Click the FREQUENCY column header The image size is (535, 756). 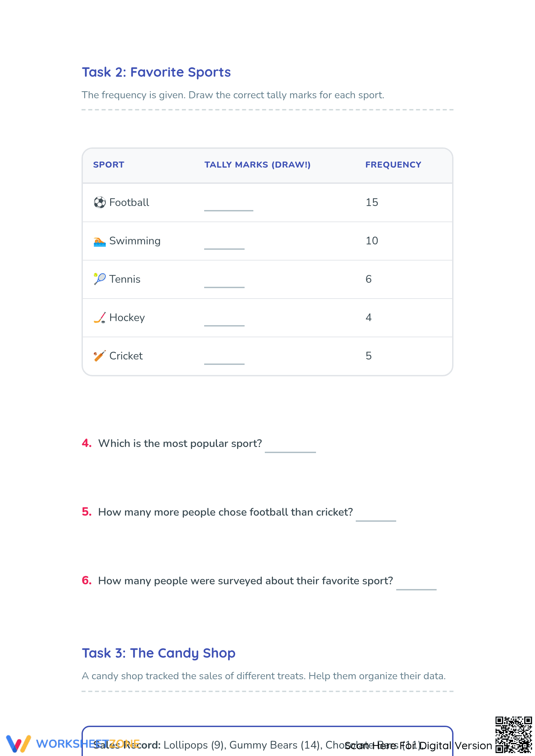click(393, 165)
